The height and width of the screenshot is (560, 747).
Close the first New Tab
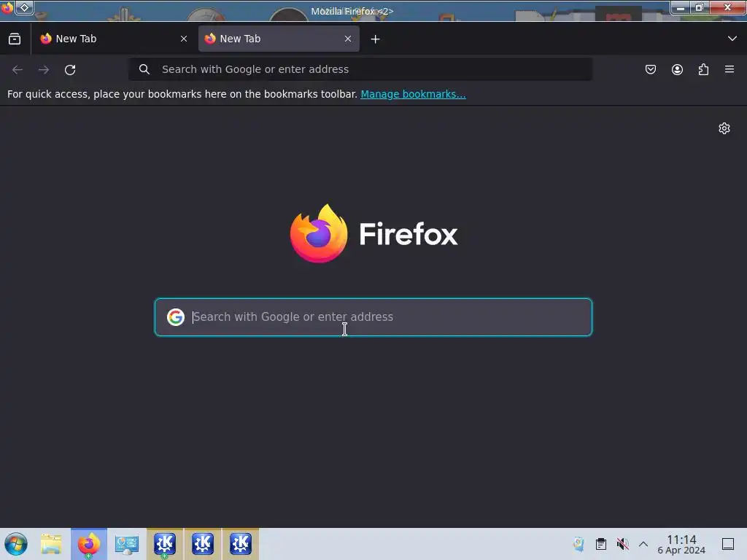tap(183, 39)
